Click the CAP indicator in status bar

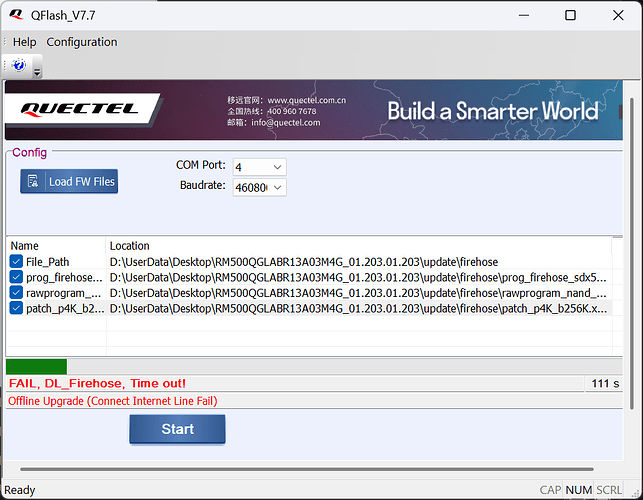[x=550, y=490]
